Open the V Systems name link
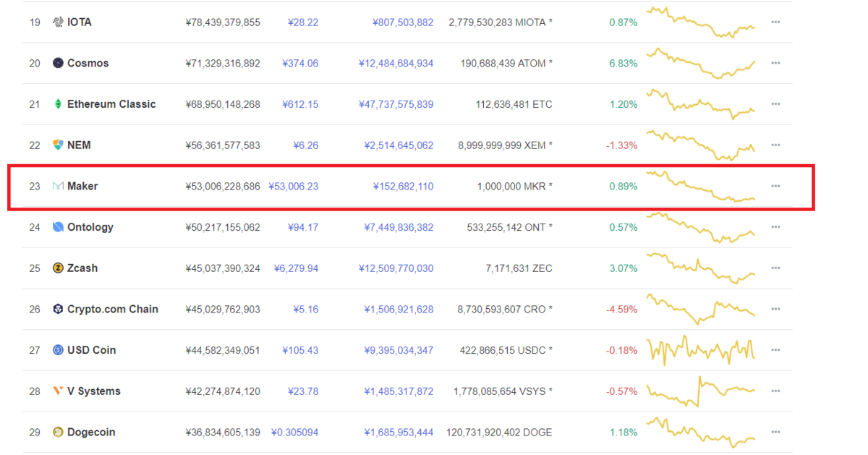The image size is (868, 455). (x=94, y=391)
